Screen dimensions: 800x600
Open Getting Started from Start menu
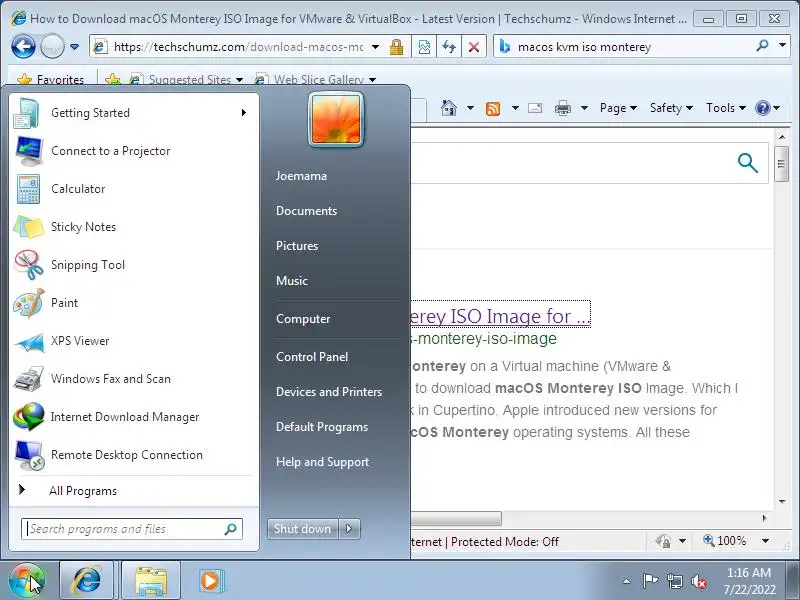click(x=132, y=113)
